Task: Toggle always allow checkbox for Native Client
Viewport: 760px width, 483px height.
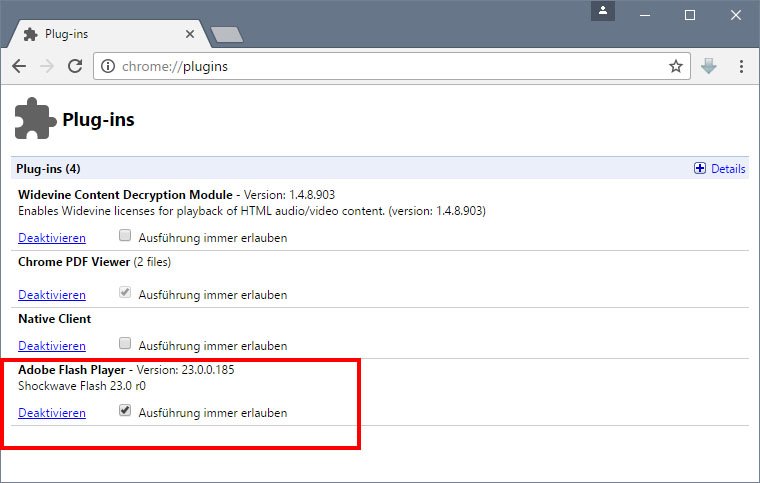Action: tap(125, 344)
